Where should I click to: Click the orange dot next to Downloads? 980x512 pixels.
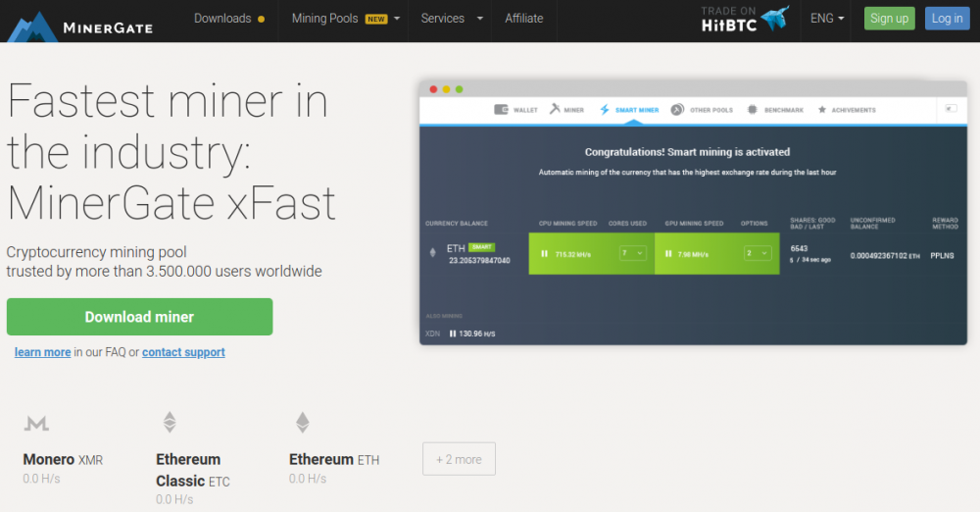(262, 19)
